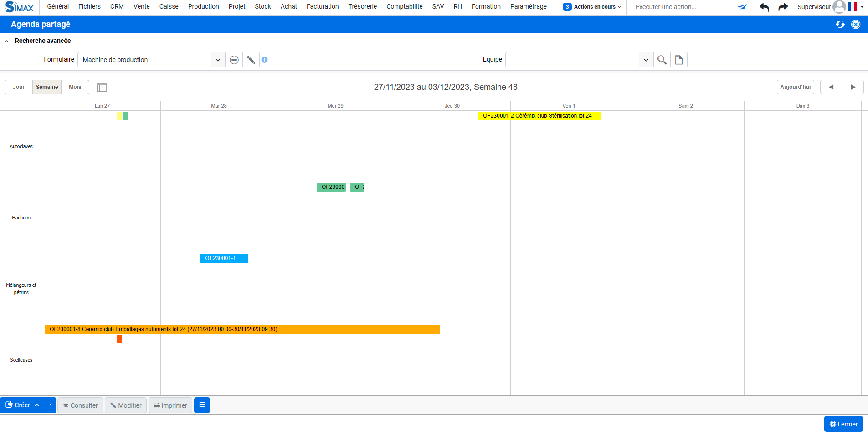Image resolution: width=868 pixels, height=436 pixels.
Task: Select the Semaine view toggle
Action: pos(47,87)
